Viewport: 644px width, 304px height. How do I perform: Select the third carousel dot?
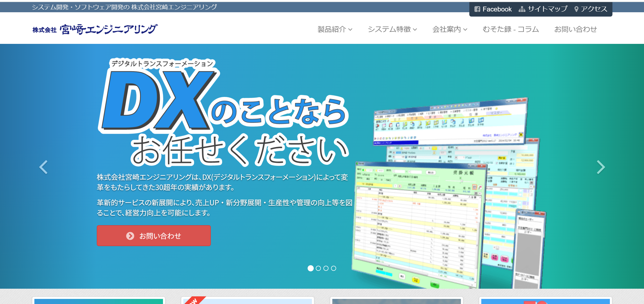point(326,268)
